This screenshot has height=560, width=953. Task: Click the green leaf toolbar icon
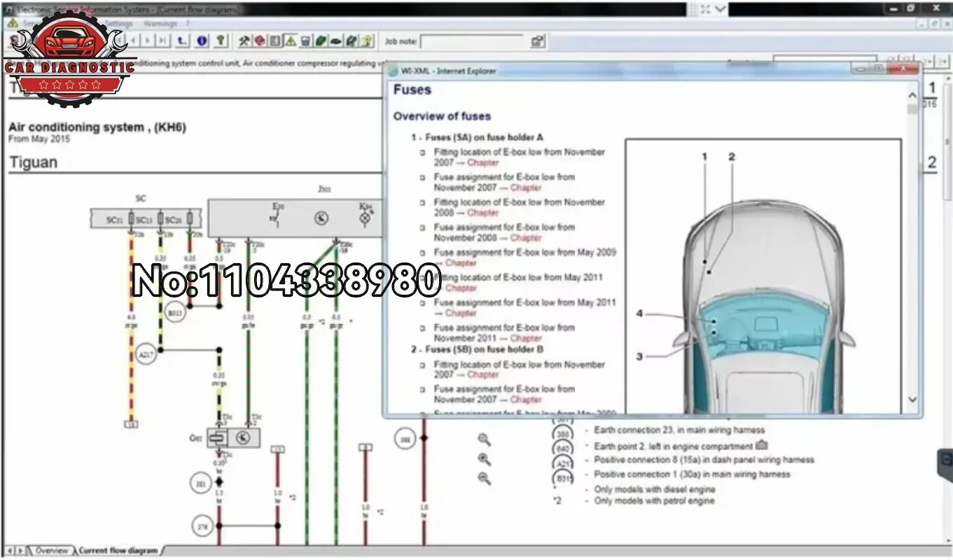click(321, 41)
